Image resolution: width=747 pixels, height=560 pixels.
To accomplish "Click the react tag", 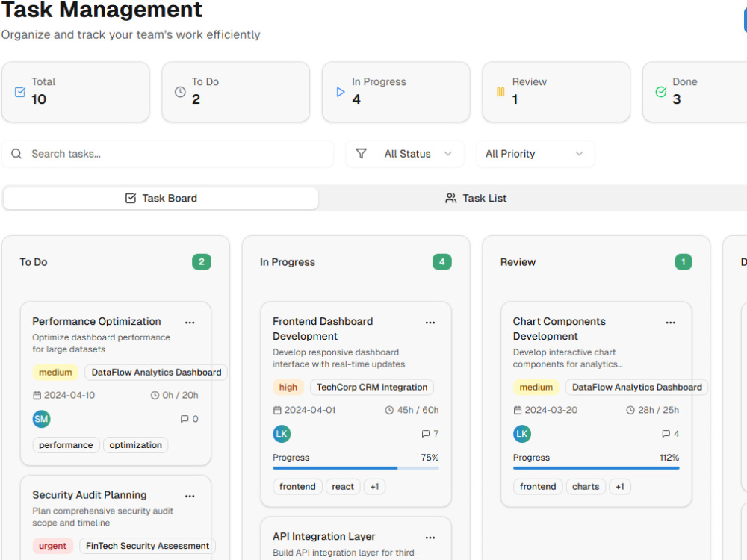I will click(343, 487).
